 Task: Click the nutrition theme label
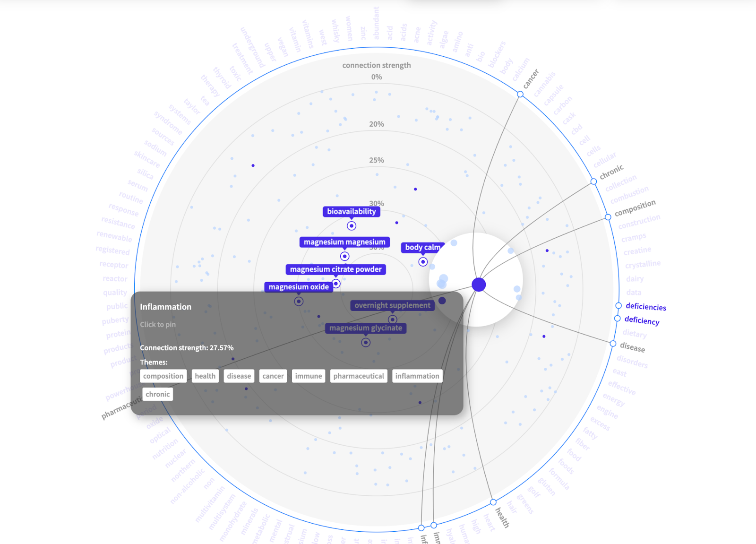coord(165,449)
